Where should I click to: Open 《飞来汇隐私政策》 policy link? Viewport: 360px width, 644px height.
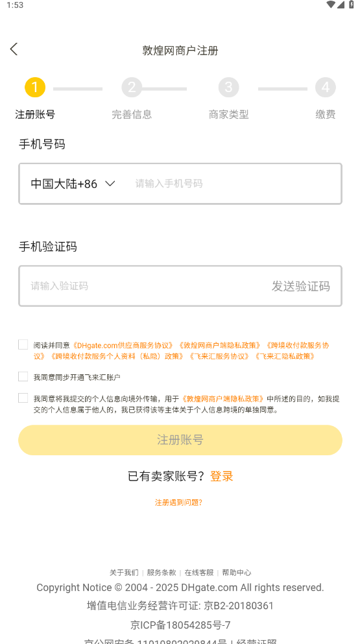coord(284,356)
